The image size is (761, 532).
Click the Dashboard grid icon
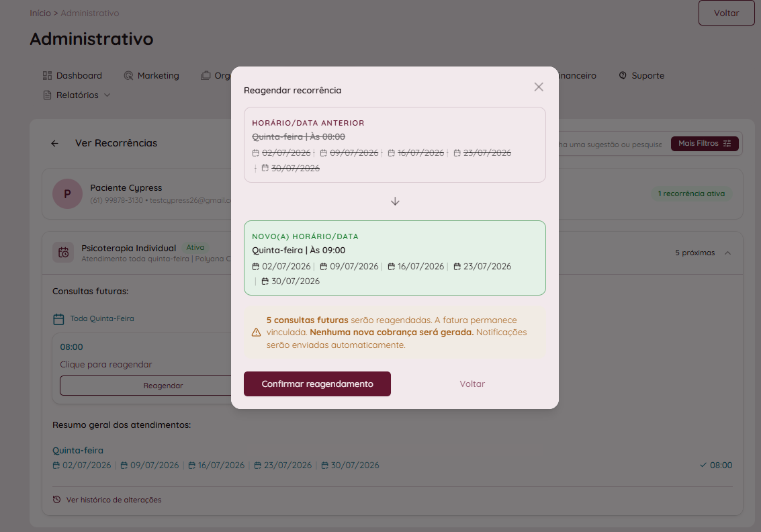[47, 76]
